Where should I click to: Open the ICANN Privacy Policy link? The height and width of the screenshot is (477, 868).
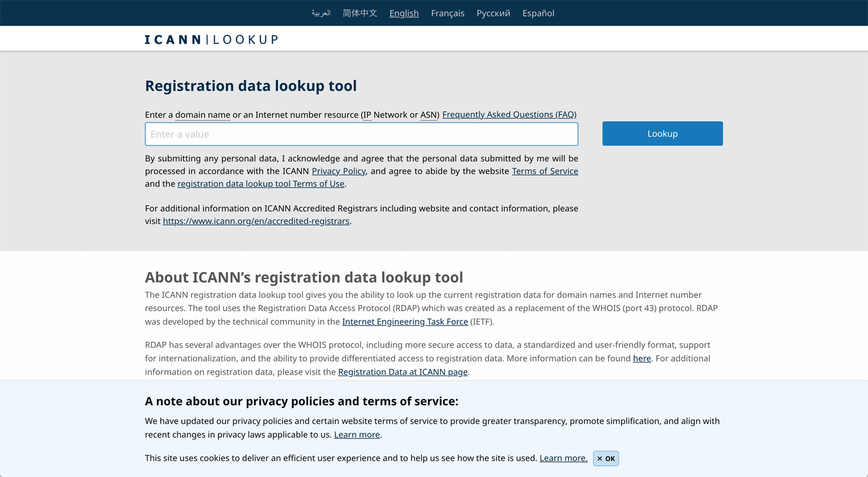coord(339,171)
